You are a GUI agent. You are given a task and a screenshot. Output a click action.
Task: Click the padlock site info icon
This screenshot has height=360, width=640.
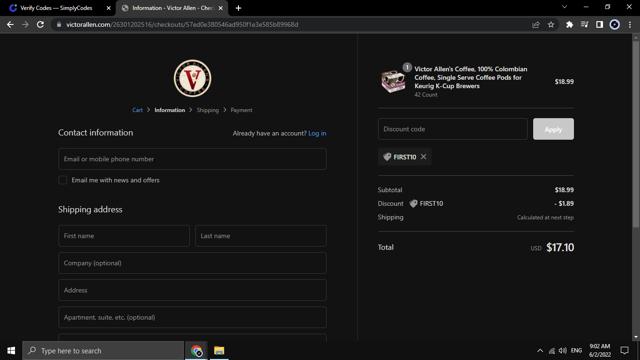pyautogui.click(x=59, y=24)
